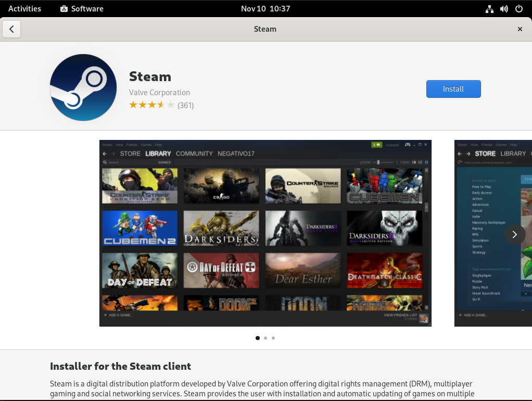Open the Software app menu in top bar

(x=82, y=9)
